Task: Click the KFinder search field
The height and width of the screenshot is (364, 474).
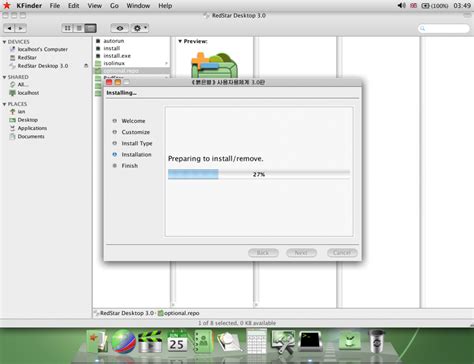Action: tap(444, 29)
